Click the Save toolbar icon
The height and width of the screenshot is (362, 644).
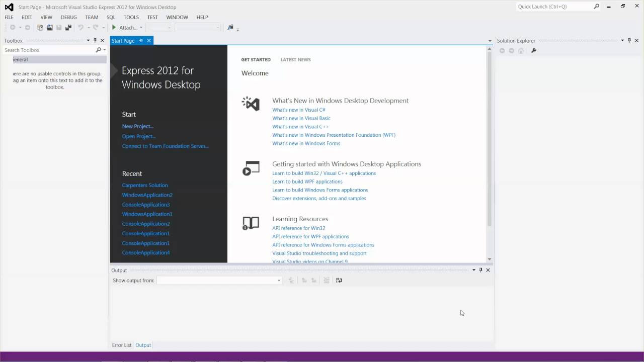(59, 28)
